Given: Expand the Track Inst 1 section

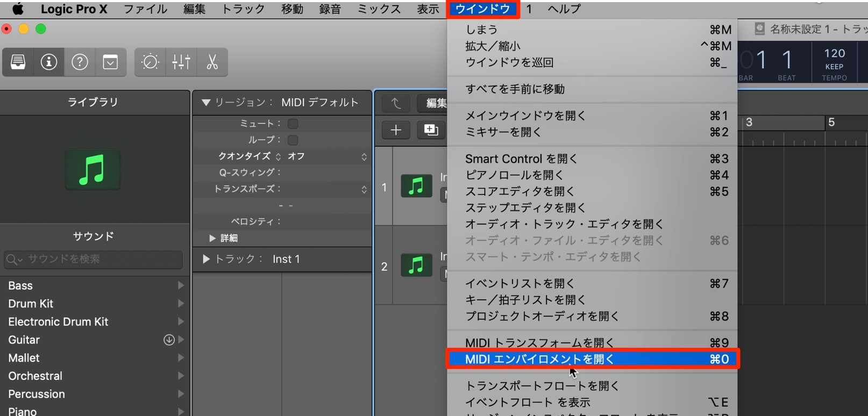Looking at the screenshot, I should click(x=205, y=259).
